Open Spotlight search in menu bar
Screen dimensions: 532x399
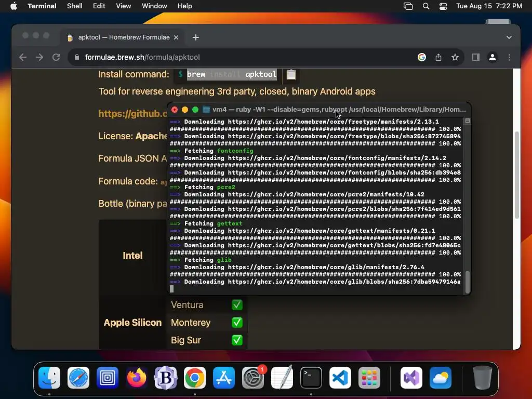(426, 6)
